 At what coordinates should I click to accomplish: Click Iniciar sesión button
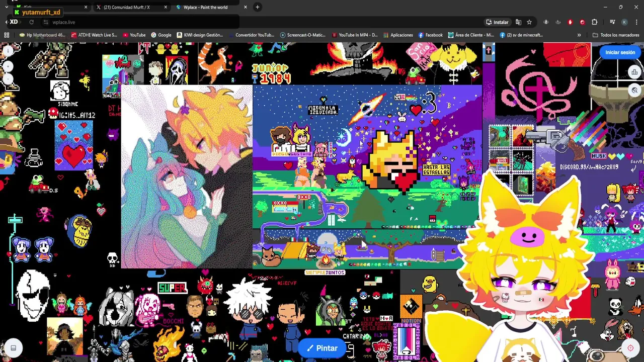coord(620,52)
